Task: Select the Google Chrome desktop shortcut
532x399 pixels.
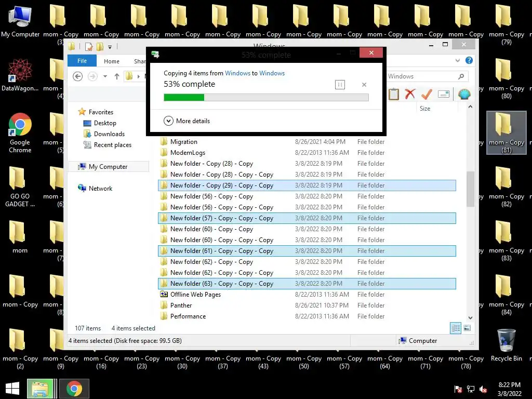Action: [x=20, y=133]
